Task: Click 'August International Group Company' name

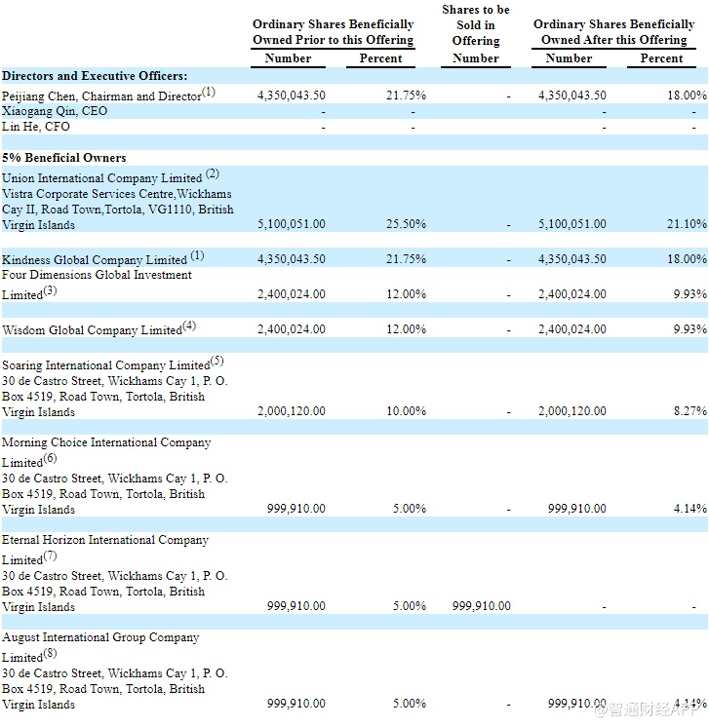Action: tap(100, 637)
